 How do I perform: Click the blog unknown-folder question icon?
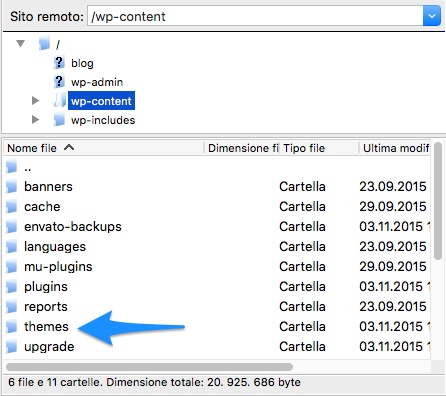[x=59, y=63]
